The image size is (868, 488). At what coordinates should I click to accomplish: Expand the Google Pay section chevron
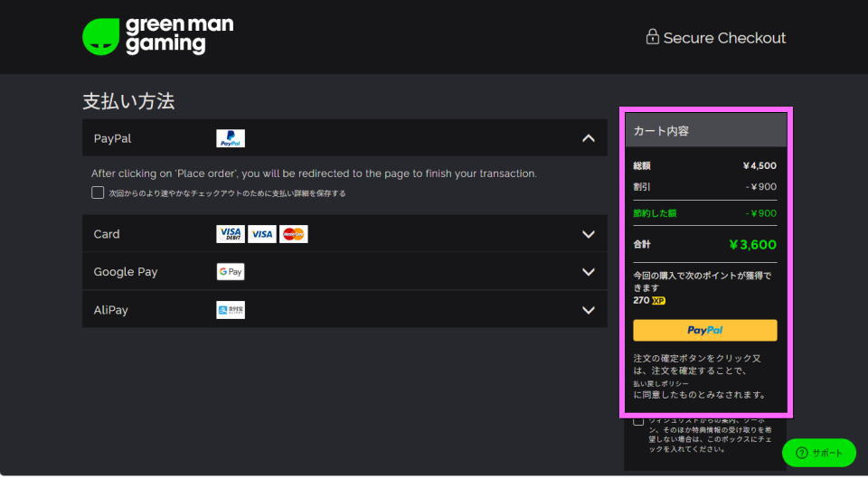coord(589,272)
